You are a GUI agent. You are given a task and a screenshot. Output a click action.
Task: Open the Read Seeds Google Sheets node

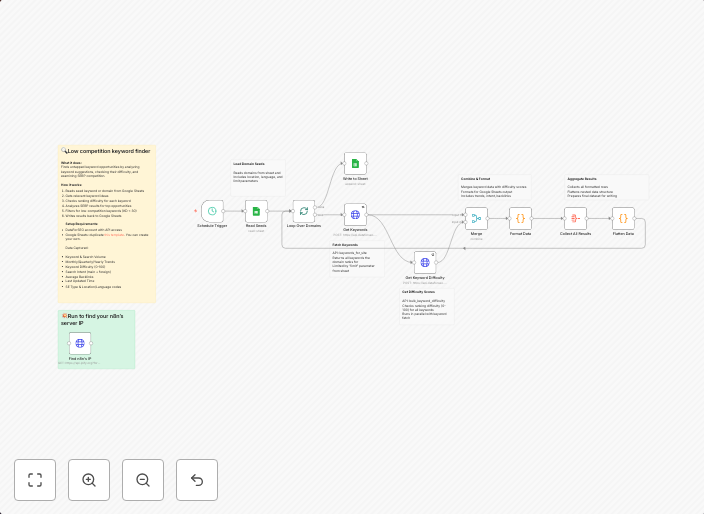[x=256, y=211]
